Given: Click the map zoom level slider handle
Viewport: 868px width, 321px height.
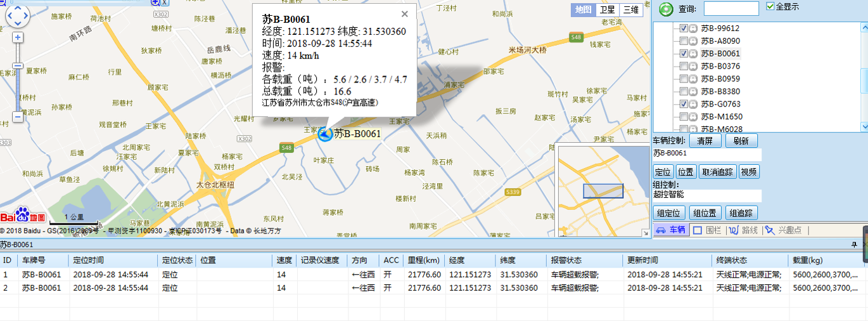Looking at the screenshot, I should point(18,66).
